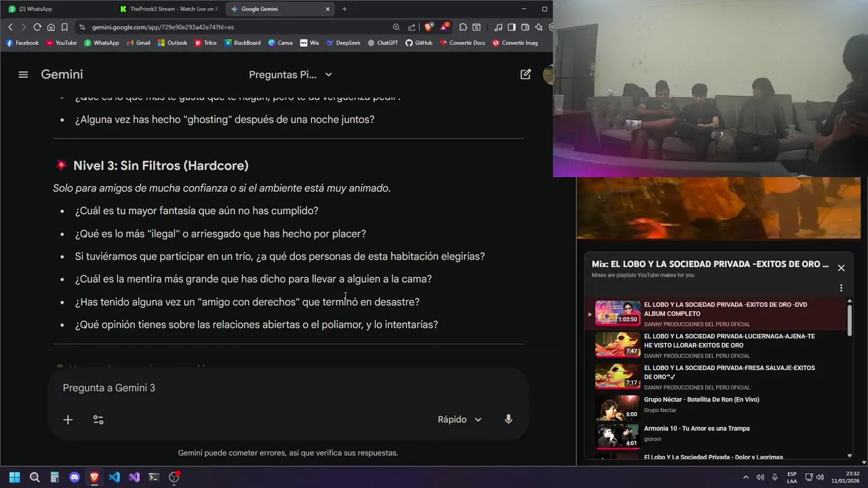Image resolution: width=868 pixels, height=488 pixels.
Task: Open the Windows Start menu
Action: tap(15, 477)
